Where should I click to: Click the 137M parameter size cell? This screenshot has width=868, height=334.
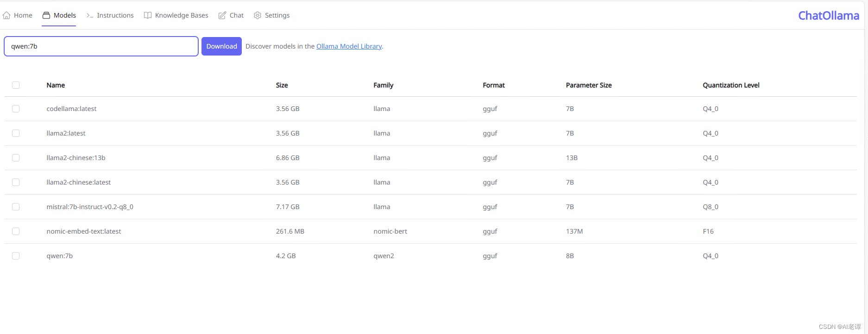tap(574, 231)
